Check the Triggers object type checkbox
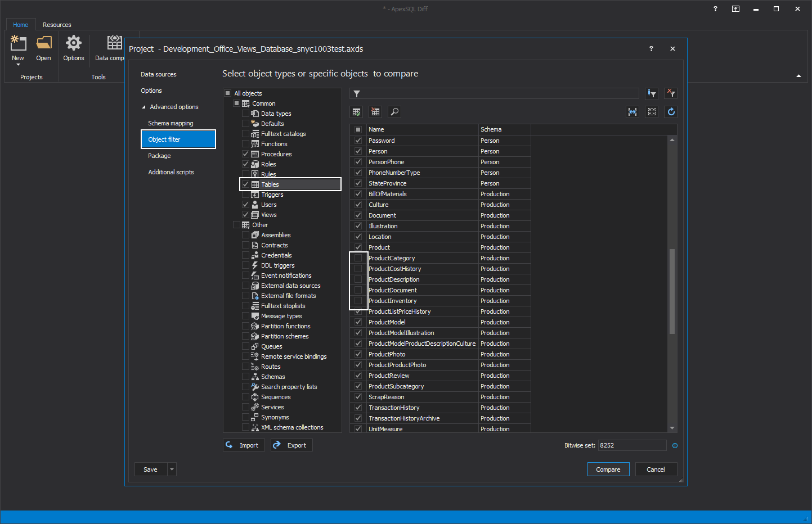Screen dimensions: 812x524 click(245, 195)
